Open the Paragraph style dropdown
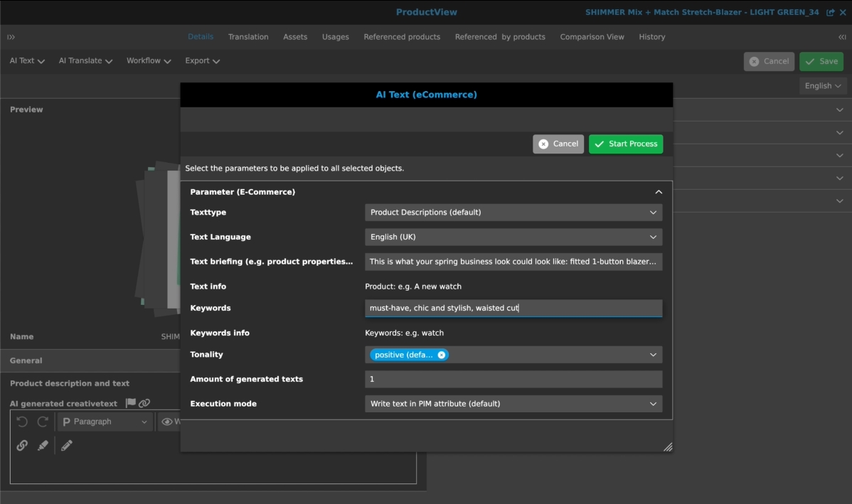 pos(105,422)
